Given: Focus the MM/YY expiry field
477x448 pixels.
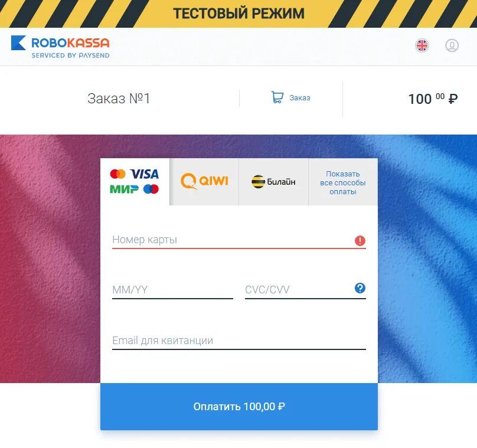Looking at the screenshot, I should [172, 290].
